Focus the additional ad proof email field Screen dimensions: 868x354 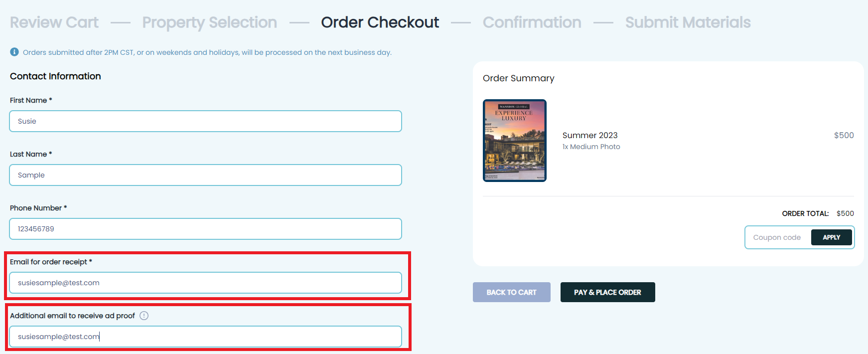tap(205, 337)
